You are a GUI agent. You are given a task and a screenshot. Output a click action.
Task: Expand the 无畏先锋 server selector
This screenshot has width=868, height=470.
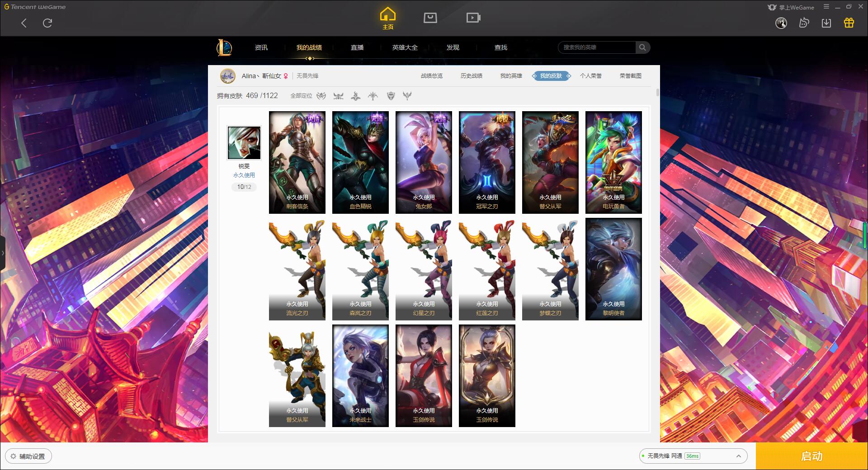point(693,456)
